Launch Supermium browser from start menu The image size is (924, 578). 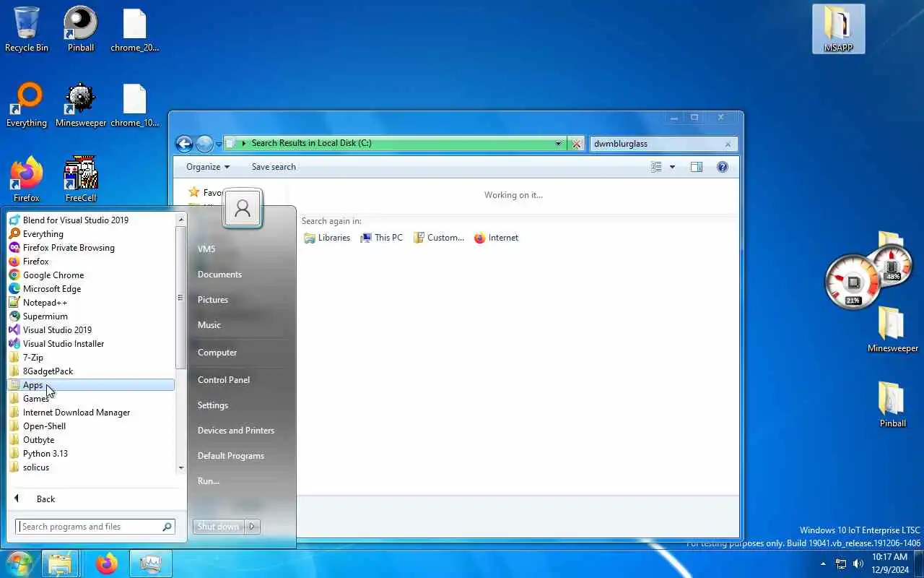(91, 316)
